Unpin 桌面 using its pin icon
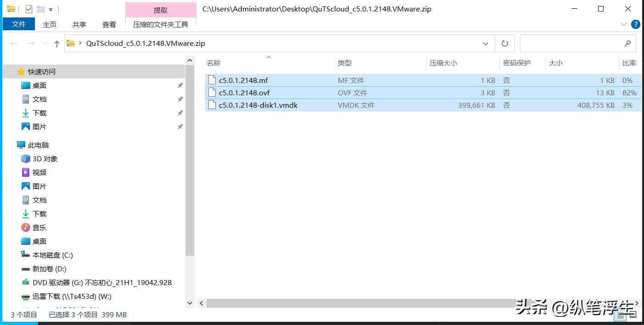 pos(180,86)
